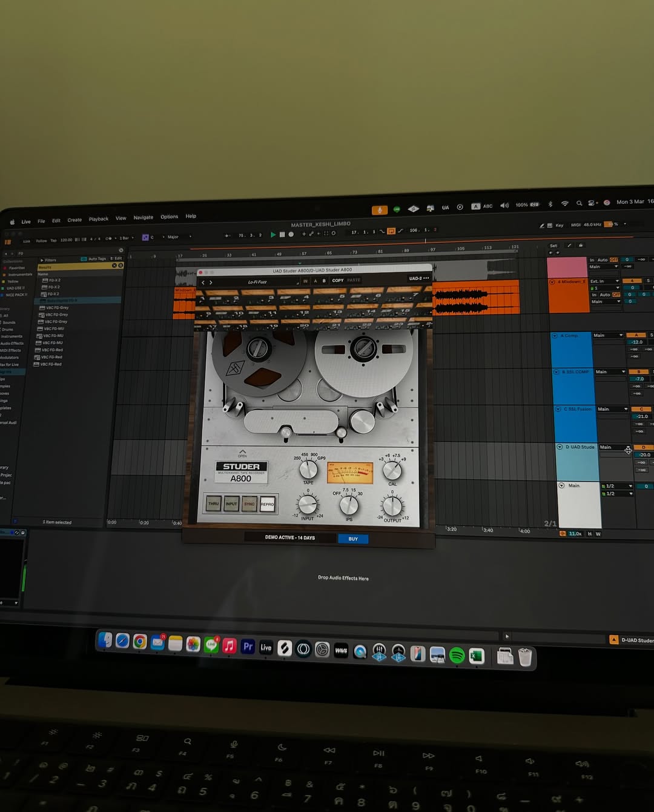This screenshot has height=812, width=654.
Task: Open Ableton Live icon in dock
Action: click(266, 647)
